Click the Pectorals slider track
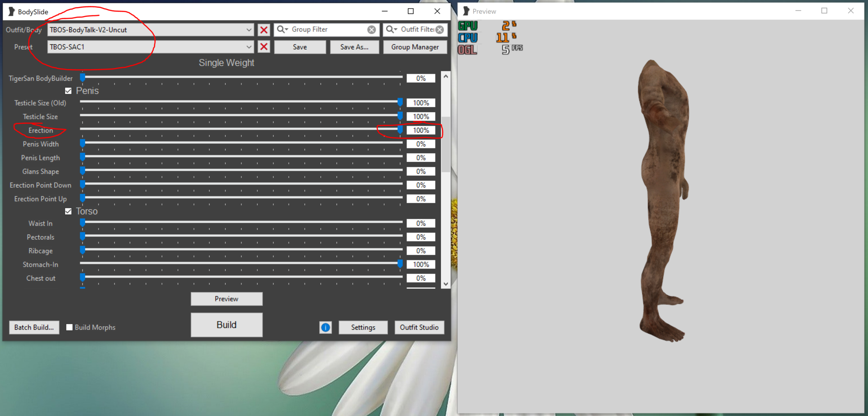This screenshot has width=868, height=416. (241, 236)
